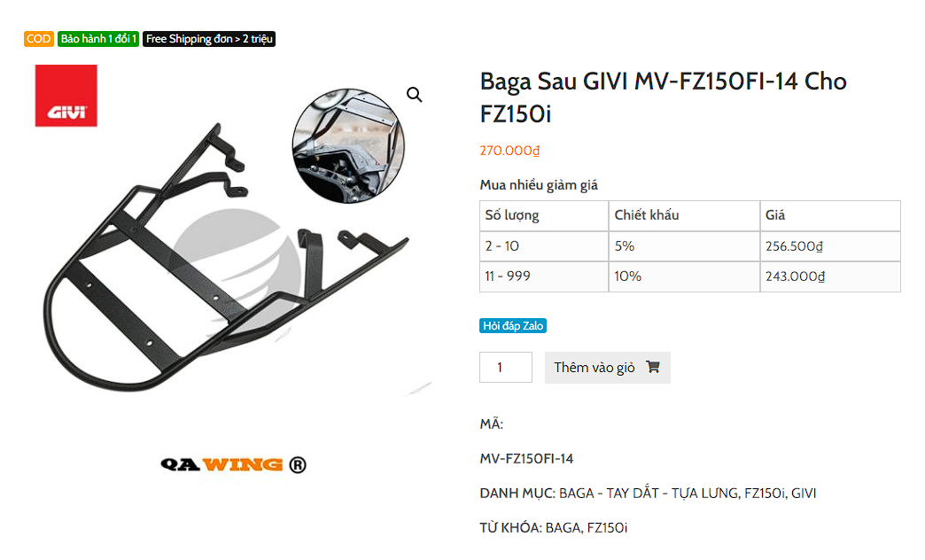Screen dimensions: 925x560
Task: Click the green Bảo hành 1 đổi 1 badge
Action: pos(98,39)
